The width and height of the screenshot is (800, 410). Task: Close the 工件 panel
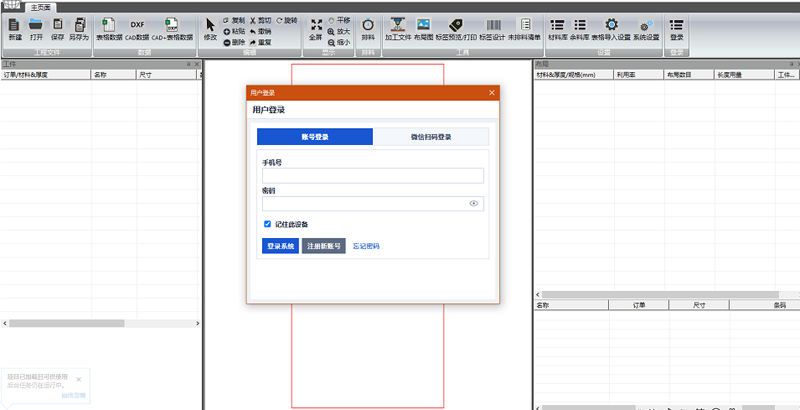pos(197,64)
